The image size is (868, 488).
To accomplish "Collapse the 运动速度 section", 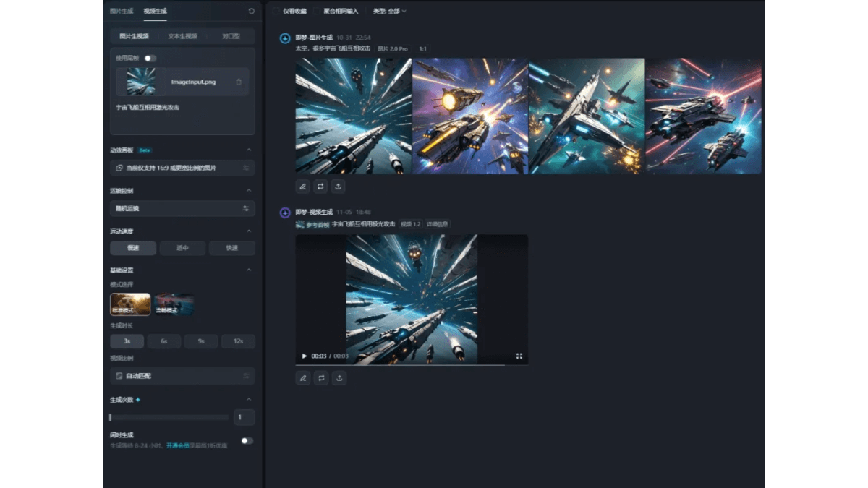I will (249, 231).
